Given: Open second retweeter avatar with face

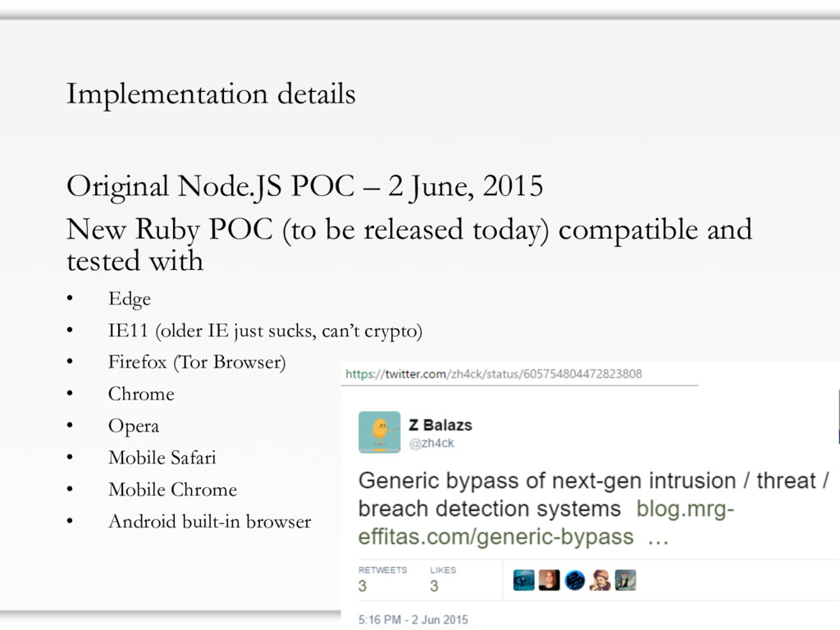Looking at the screenshot, I should [549, 580].
